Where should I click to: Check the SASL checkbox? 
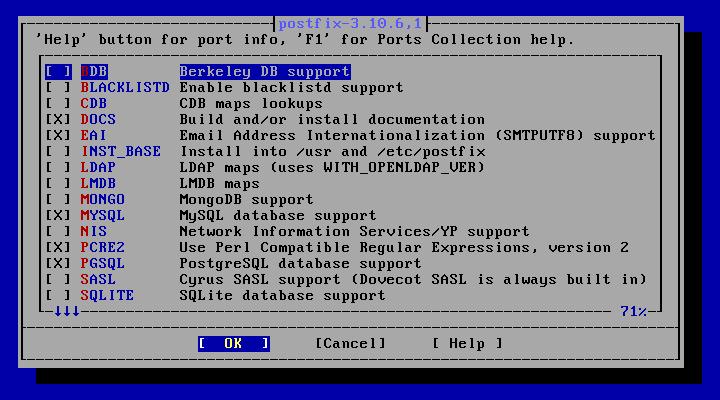58,280
